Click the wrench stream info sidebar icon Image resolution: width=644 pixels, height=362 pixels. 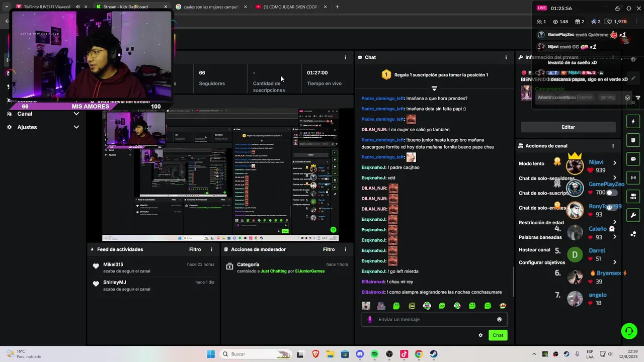click(x=633, y=215)
